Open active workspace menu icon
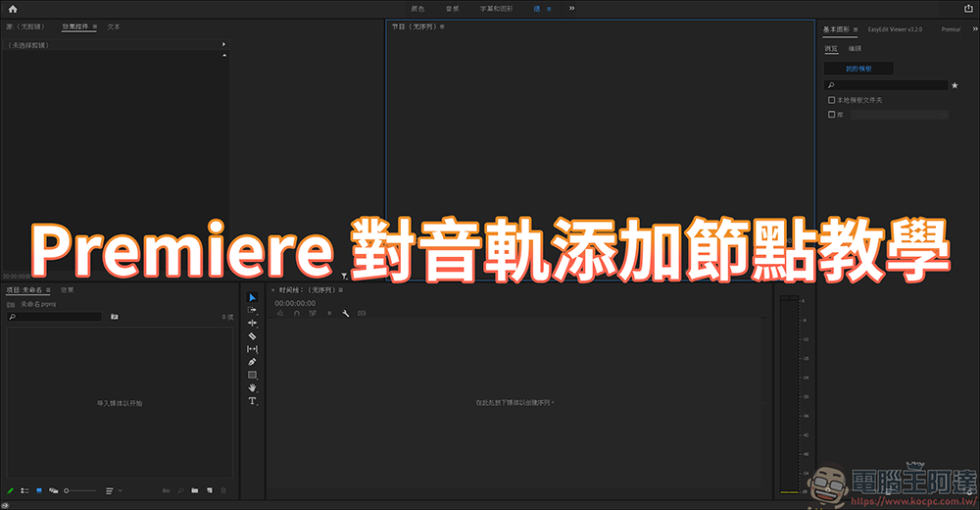The width and height of the screenshot is (980, 510). pos(549,9)
